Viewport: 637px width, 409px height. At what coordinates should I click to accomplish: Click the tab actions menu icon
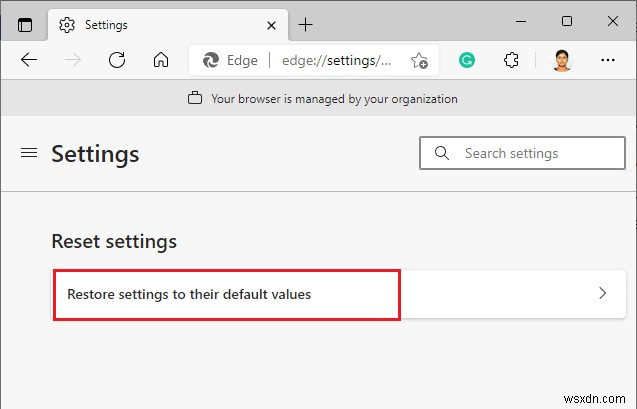pos(26,24)
